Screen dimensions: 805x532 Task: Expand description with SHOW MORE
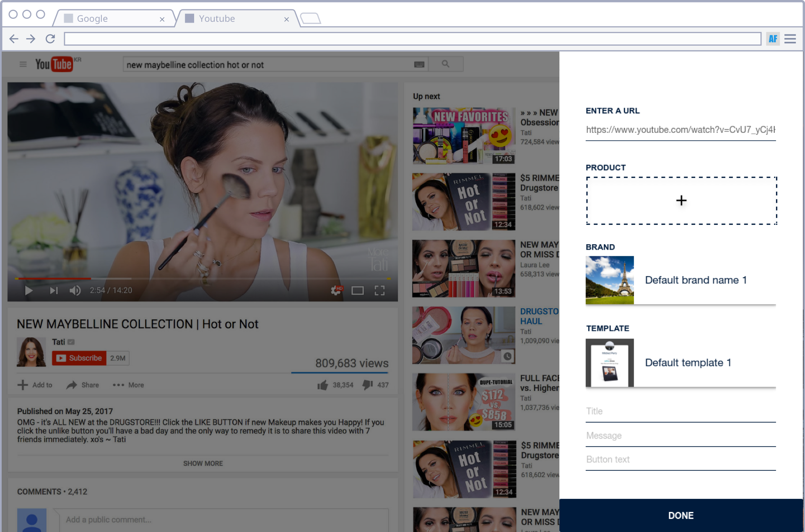(x=203, y=463)
